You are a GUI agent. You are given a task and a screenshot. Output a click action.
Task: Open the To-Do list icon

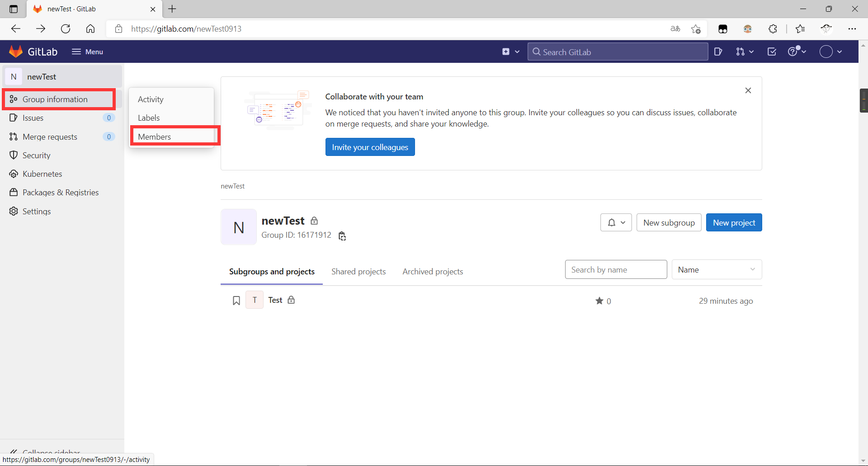[772, 52]
